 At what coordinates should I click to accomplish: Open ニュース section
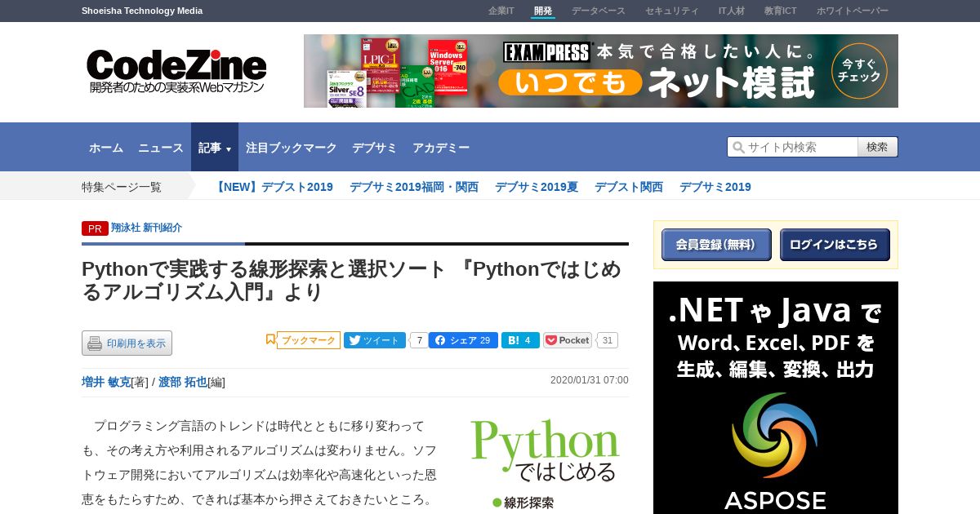coord(161,148)
